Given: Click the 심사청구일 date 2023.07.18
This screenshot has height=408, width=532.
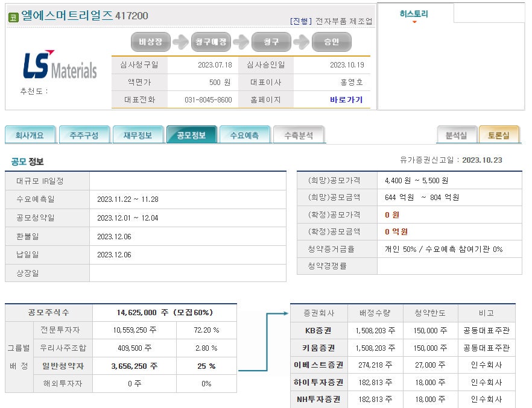Looking at the screenshot, I should click(x=215, y=64).
